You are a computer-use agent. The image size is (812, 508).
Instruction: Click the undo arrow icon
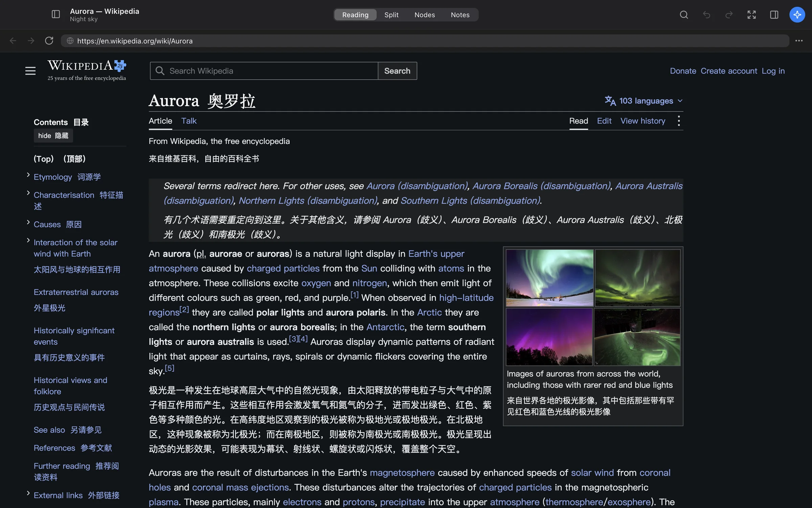pos(706,15)
